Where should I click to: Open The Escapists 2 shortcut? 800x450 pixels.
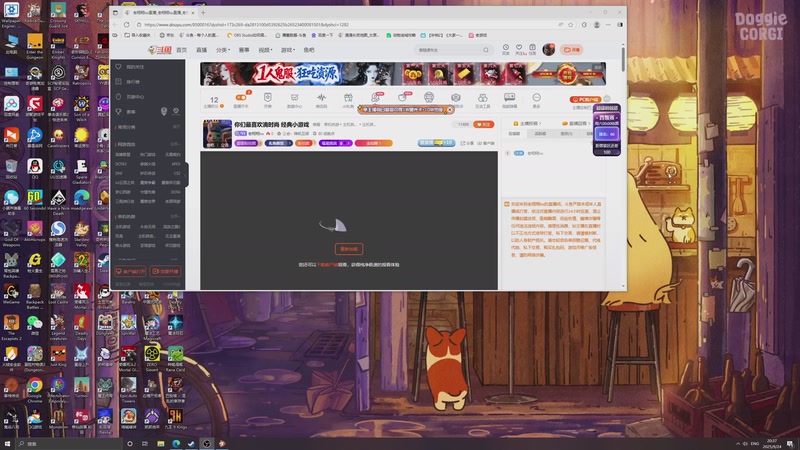coord(11,328)
